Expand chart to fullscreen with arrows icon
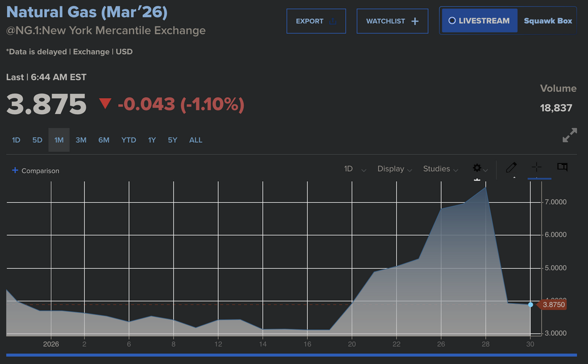The height and width of the screenshot is (364, 588). (x=569, y=135)
